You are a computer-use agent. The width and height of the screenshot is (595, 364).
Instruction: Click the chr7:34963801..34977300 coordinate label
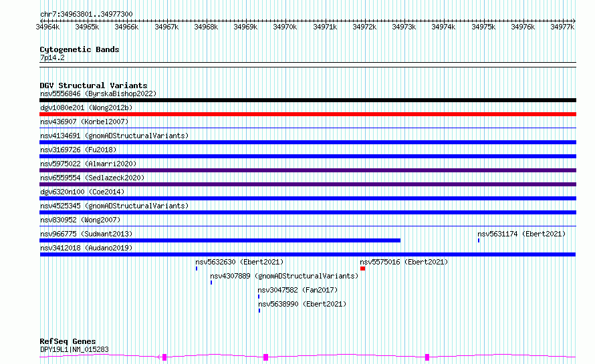pos(86,15)
